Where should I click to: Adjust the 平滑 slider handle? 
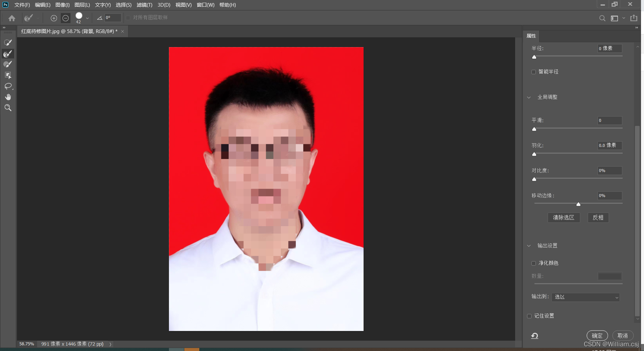coord(534,129)
